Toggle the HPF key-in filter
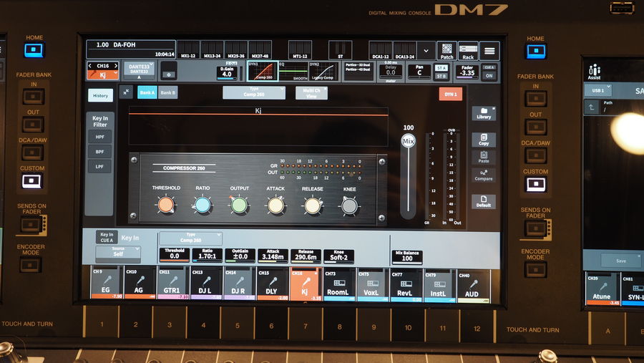Image resolution: width=644 pixels, height=363 pixels. 99,135
